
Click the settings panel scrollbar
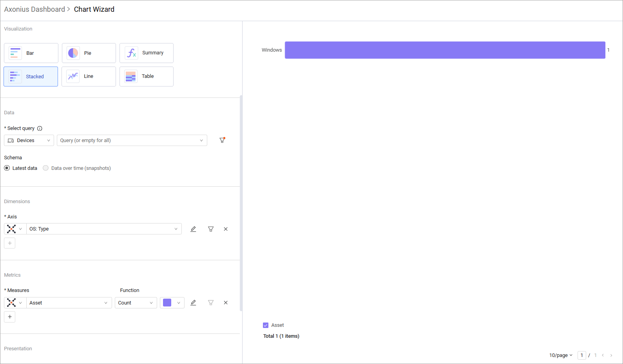pyautogui.click(x=241, y=203)
